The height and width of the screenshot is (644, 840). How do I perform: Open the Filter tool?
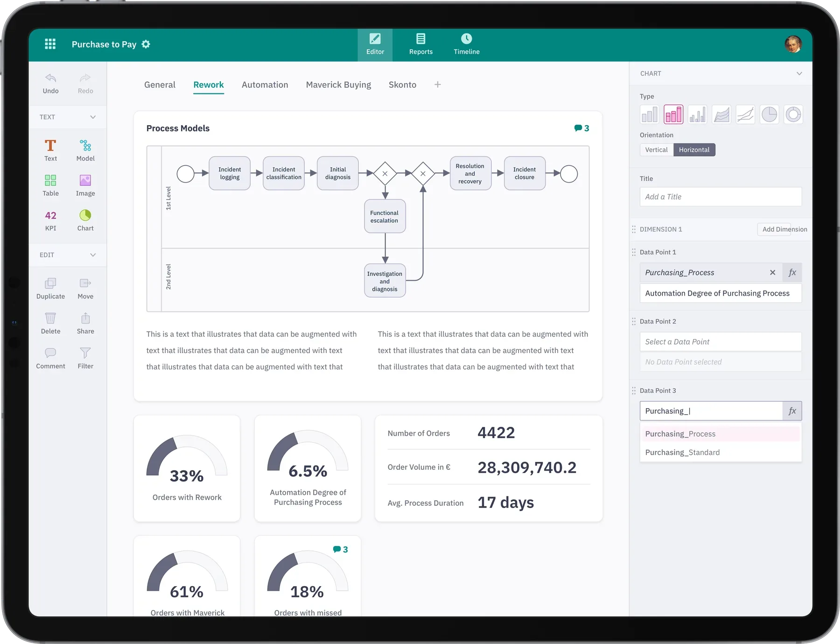85,359
